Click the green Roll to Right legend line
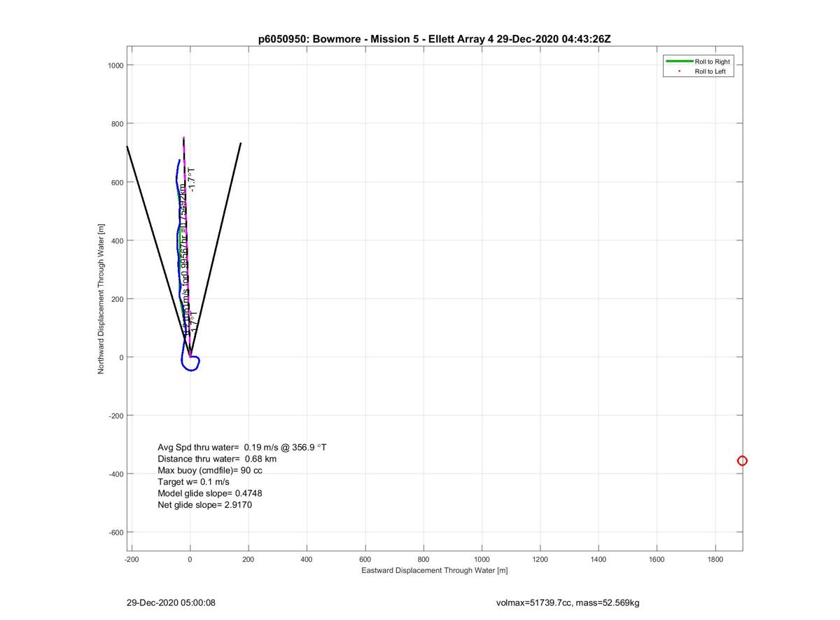The height and width of the screenshot is (620, 840). tap(679, 62)
